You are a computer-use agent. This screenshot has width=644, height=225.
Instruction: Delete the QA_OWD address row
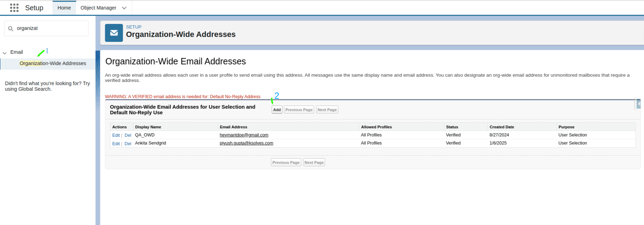[x=128, y=135]
